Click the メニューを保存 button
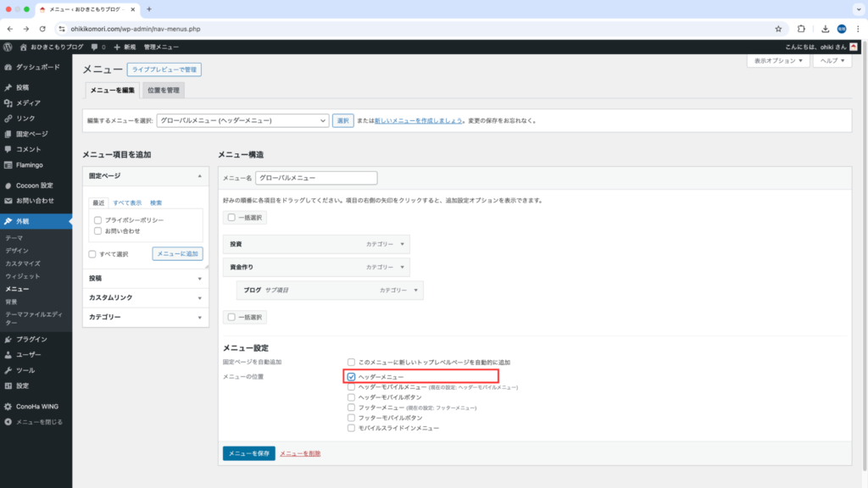The image size is (868, 488). pyautogui.click(x=248, y=453)
